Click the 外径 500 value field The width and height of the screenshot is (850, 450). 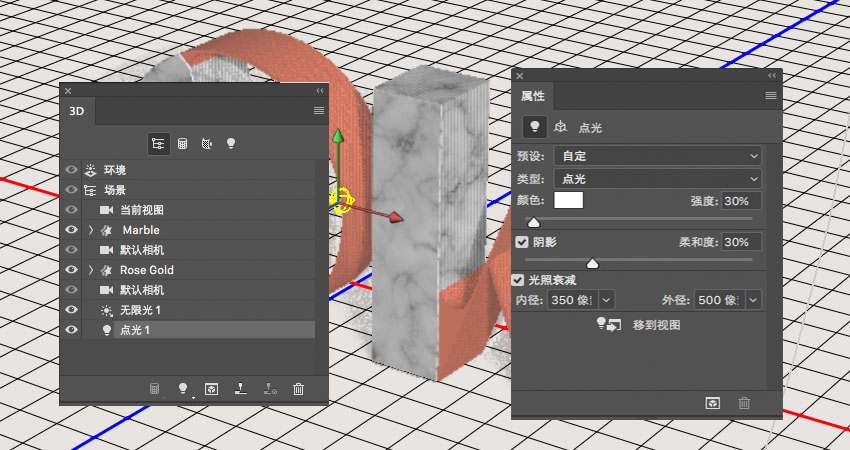coord(720,299)
